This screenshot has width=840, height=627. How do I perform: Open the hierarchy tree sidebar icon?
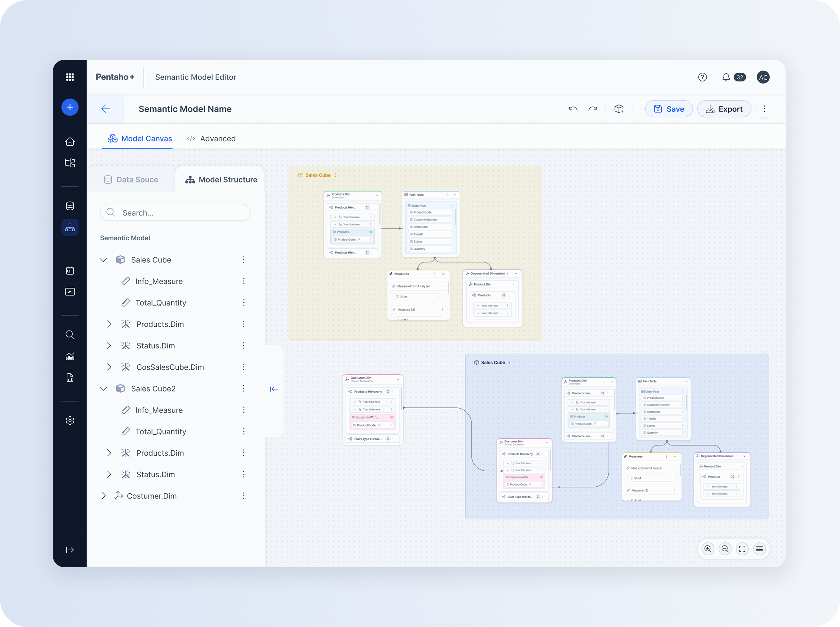70,227
